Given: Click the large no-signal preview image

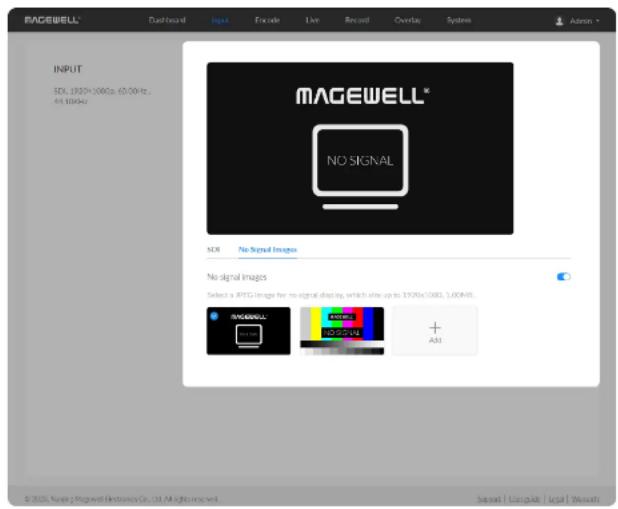Looking at the screenshot, I should pyautogui.click(x=360, y=148).
